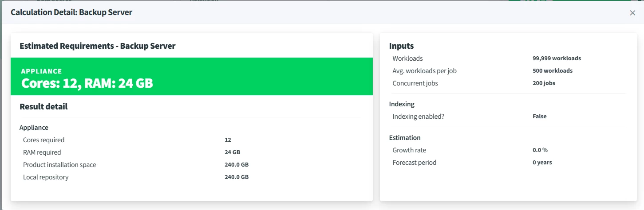Click the Forecast period label
The image size is (644, 210).
coord(414,163)
